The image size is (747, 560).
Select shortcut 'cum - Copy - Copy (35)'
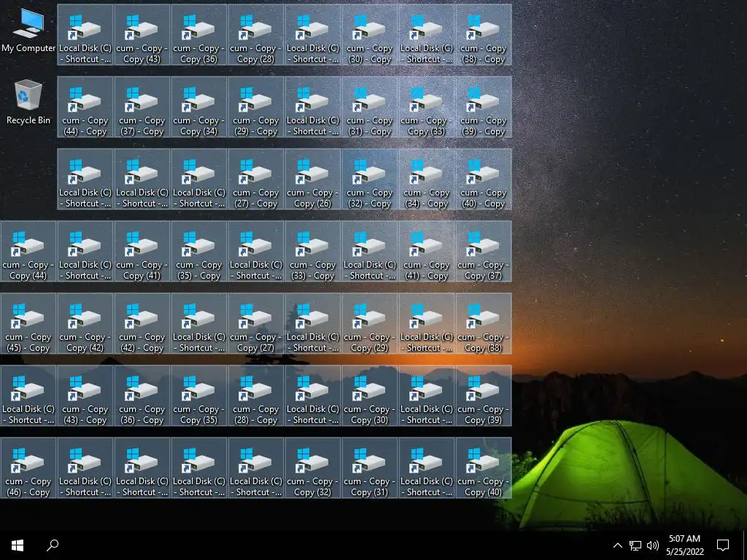[198, 396]
